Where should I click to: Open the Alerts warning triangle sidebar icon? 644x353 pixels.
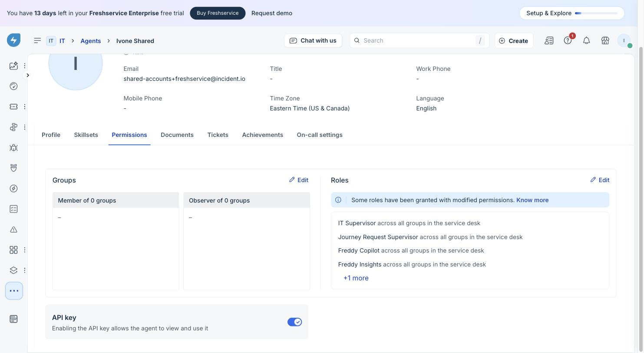13,230
